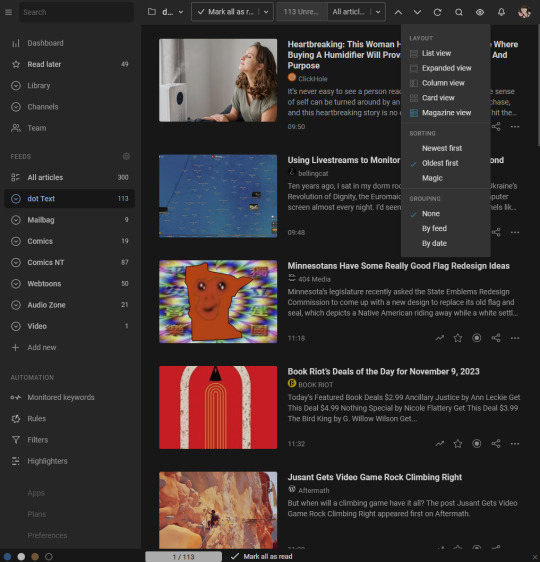Share the Minnesotans flag article

[x=496, y=338]
